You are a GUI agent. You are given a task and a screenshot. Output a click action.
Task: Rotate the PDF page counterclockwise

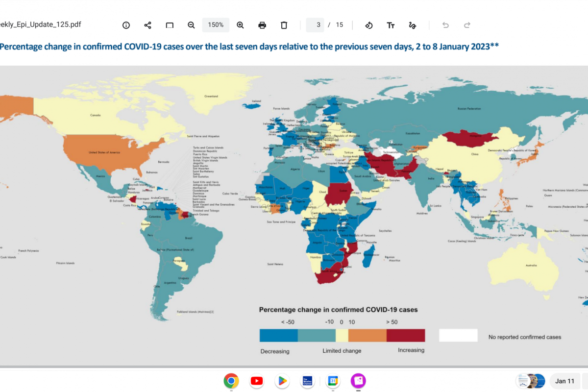[369, 25]
